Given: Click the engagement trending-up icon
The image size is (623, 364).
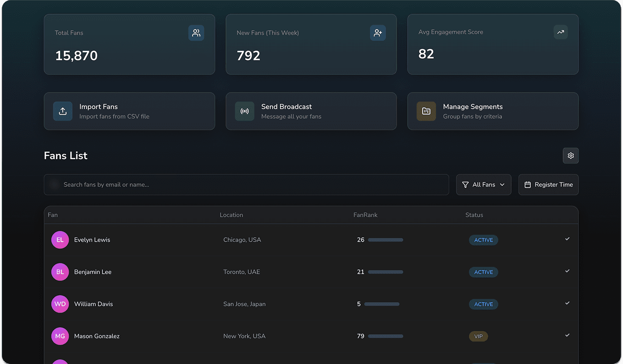Looking at the screenshot, I should [560, 32].
